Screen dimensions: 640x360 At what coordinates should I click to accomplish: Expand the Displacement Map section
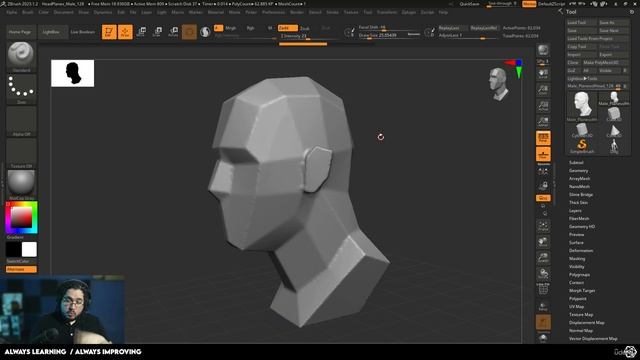tap(587, 322)
